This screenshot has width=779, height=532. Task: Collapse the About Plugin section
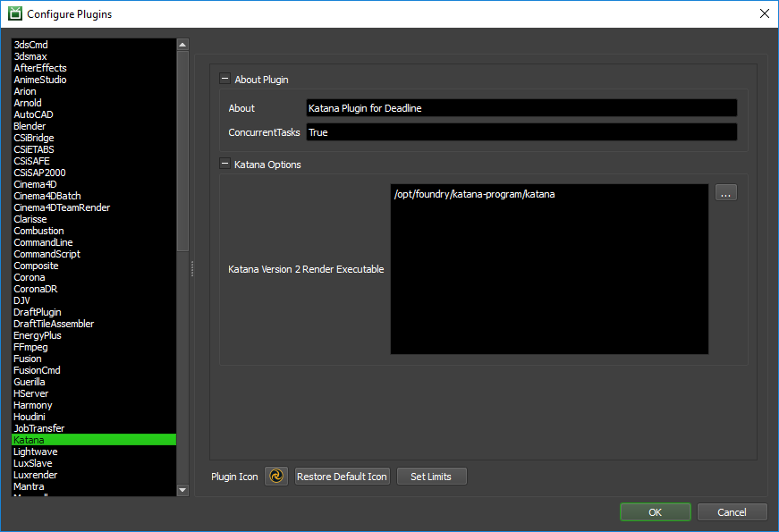click(225, 79)
